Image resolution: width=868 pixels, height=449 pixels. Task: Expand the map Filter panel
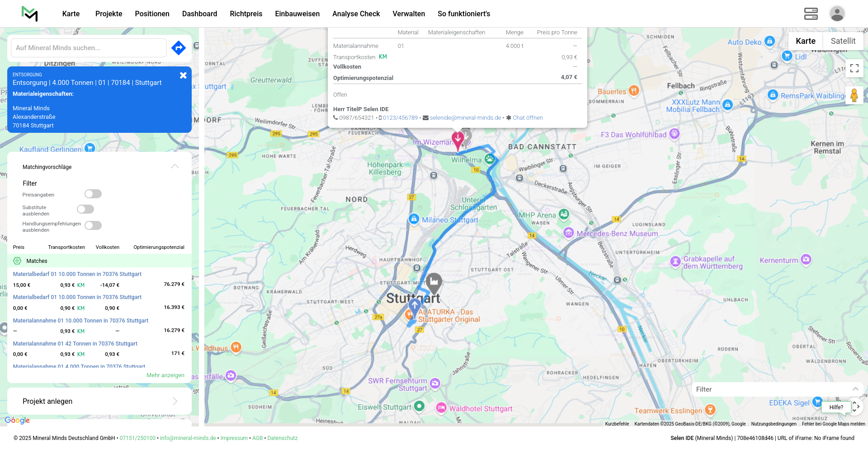(855, 389)
